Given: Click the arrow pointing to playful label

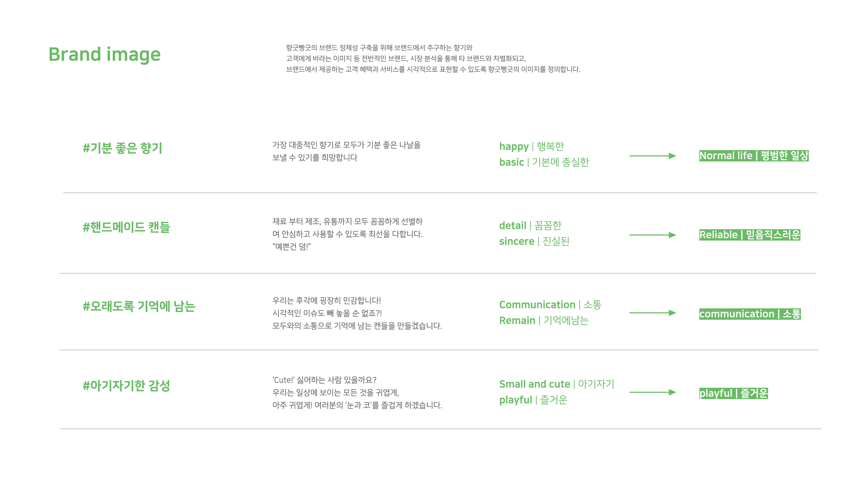Looking at the screenshot, I should tap(653, 392).
